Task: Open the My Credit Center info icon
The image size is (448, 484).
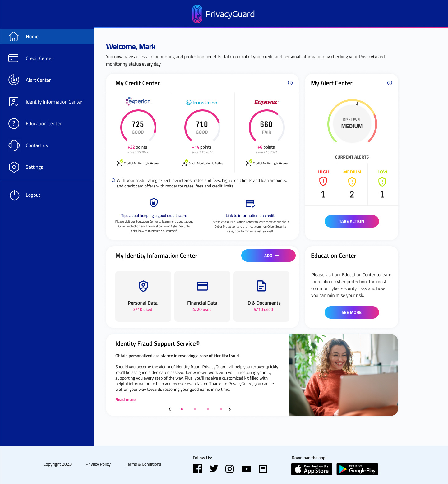Action: pos(290,83)
